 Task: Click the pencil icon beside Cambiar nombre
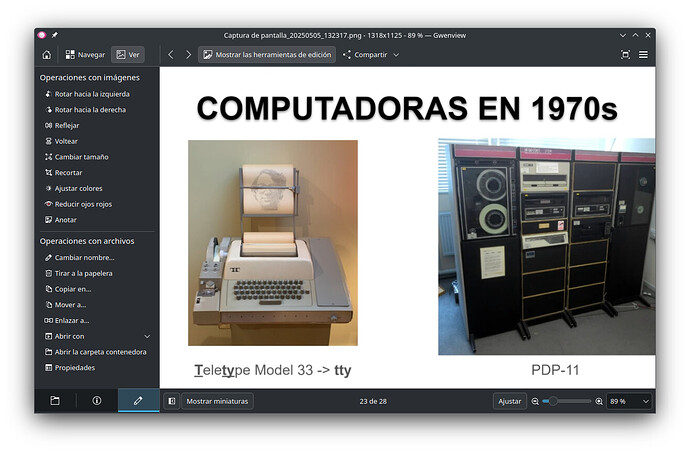coord(48,258)
